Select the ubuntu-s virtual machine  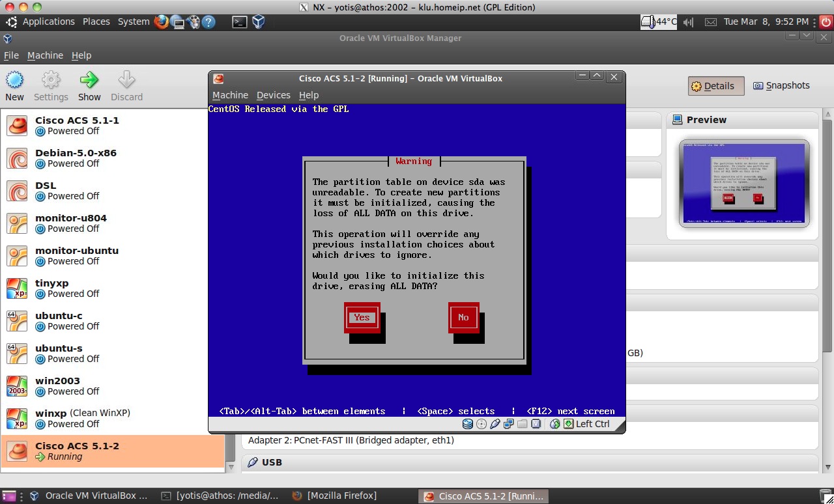coord(113,354)
